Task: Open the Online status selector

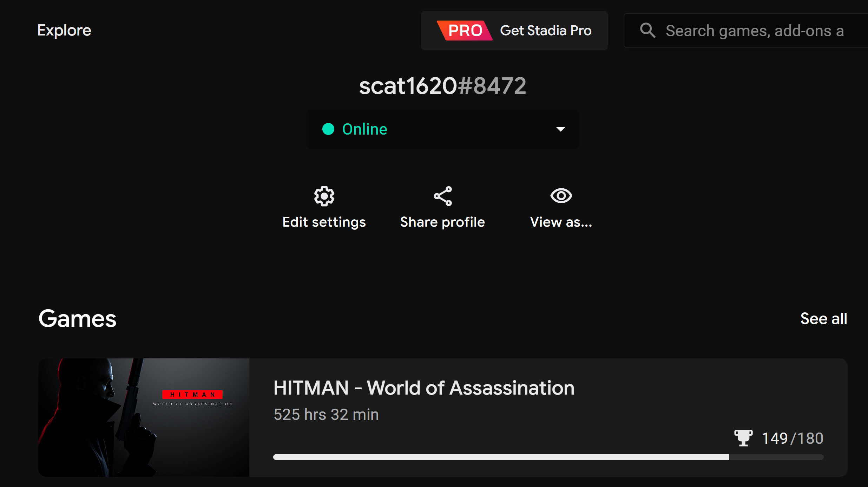Action: [442, 129]
